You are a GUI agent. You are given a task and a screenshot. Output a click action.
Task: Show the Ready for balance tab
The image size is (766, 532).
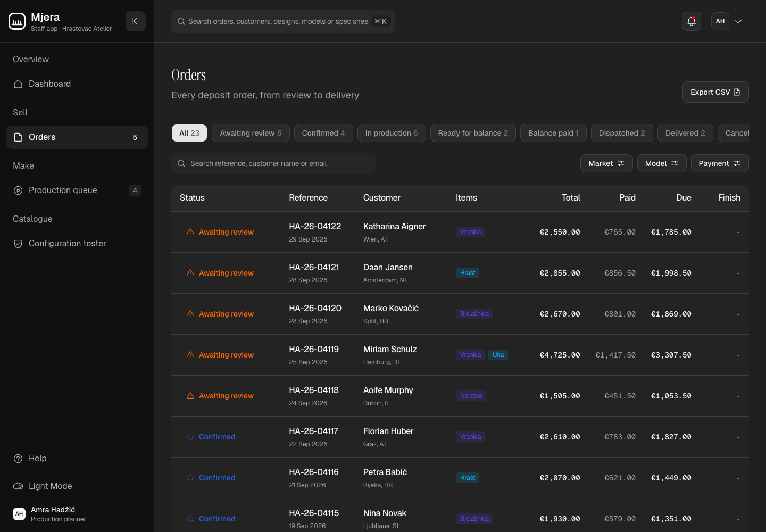(473, 133)
